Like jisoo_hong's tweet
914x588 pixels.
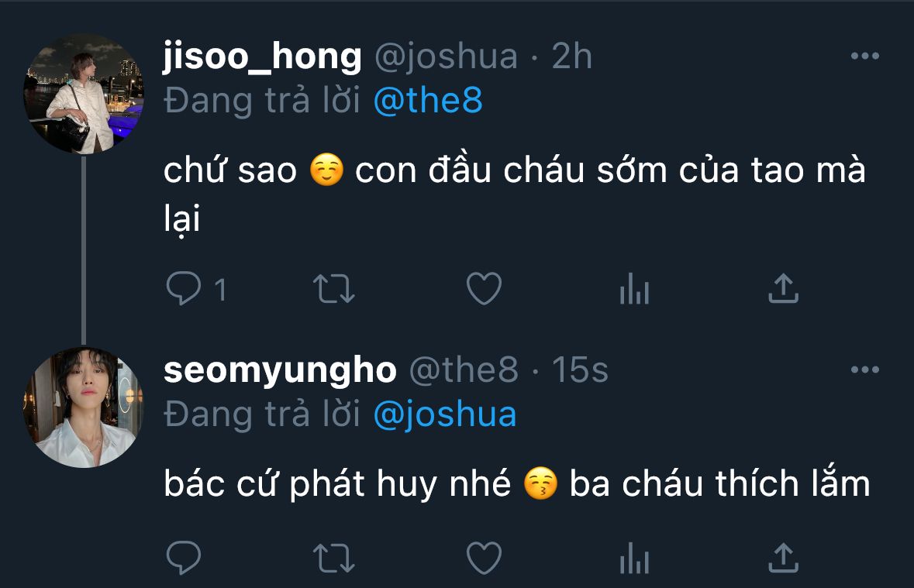(x=485, y=291)
